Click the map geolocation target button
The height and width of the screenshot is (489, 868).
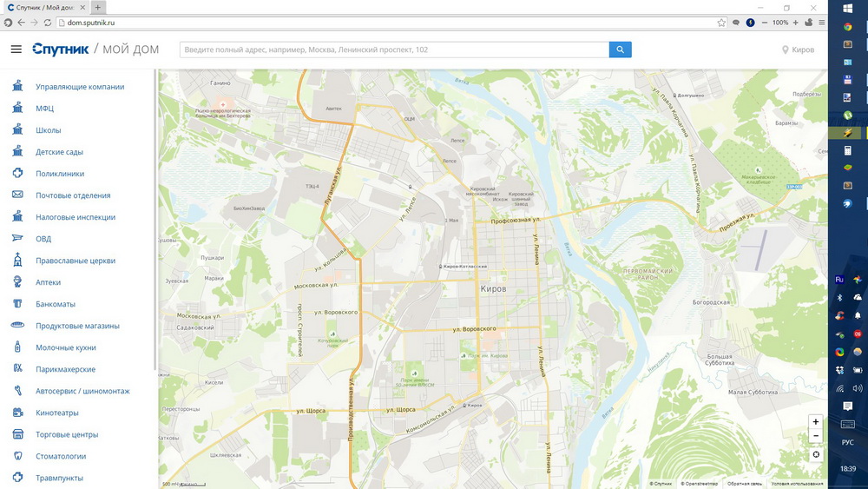(x=815, y=454)
